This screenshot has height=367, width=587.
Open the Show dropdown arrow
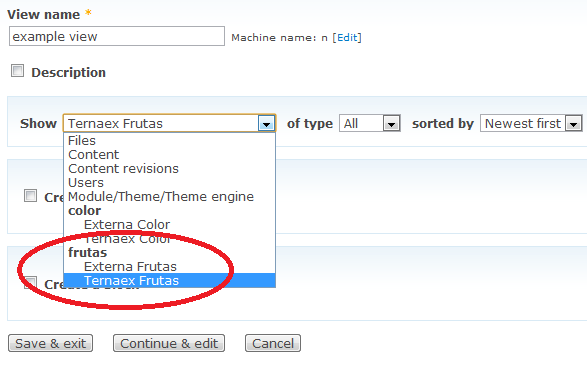[267, 124]
